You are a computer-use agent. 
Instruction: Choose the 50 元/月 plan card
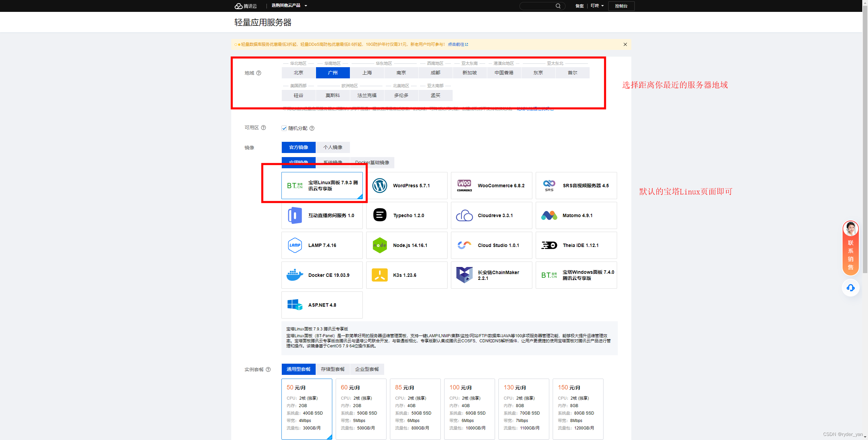click(x=307, y=409)
